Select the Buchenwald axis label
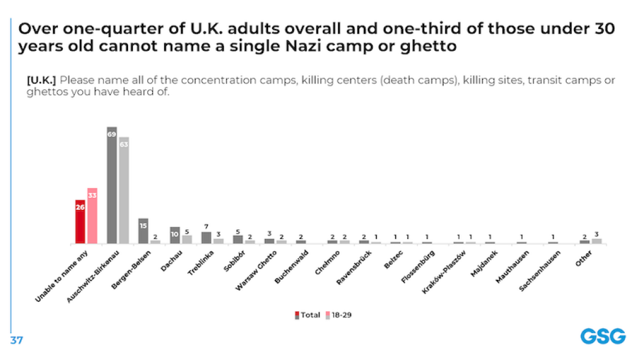This screenshot has width=644, height=362. 291,267
